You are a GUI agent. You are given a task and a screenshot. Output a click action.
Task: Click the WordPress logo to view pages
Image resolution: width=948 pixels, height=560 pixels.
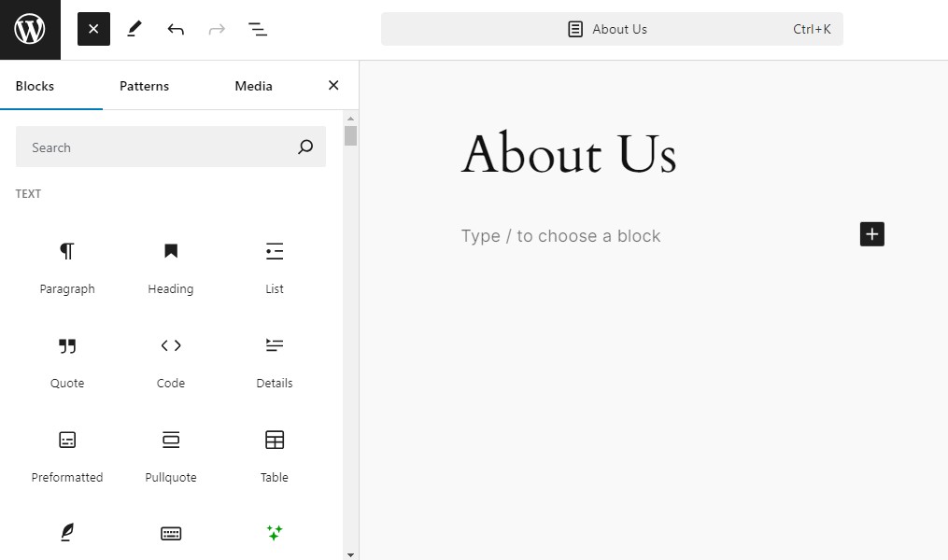click(30, 30)
